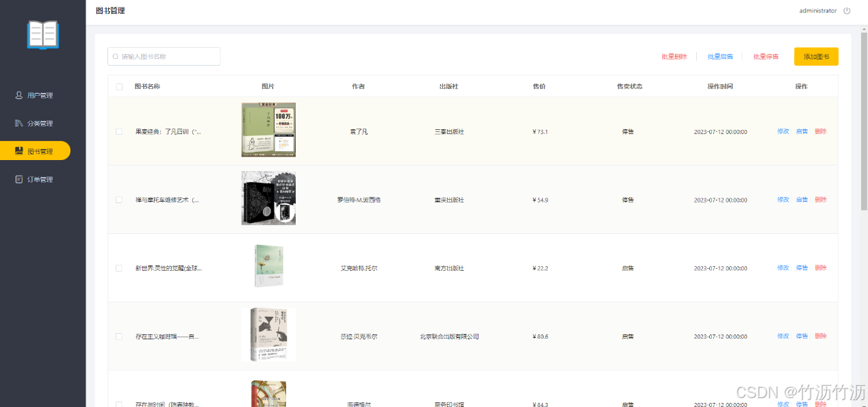Click 修改 in the 南方出版社 row
Viewport: 868px width, 407px height.
click(783, 268)
